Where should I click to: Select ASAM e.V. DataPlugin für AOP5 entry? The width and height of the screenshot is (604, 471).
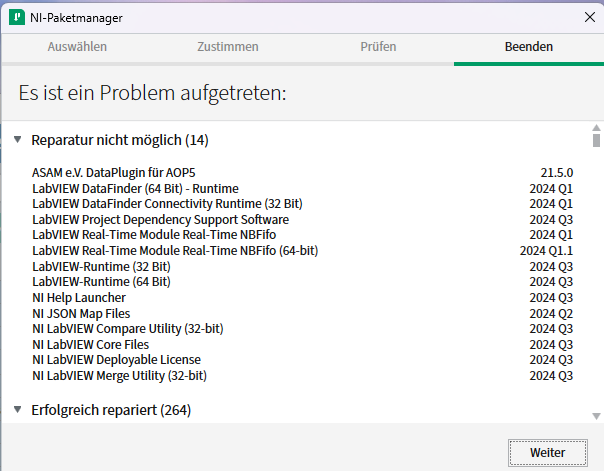(x=116, y=173)
